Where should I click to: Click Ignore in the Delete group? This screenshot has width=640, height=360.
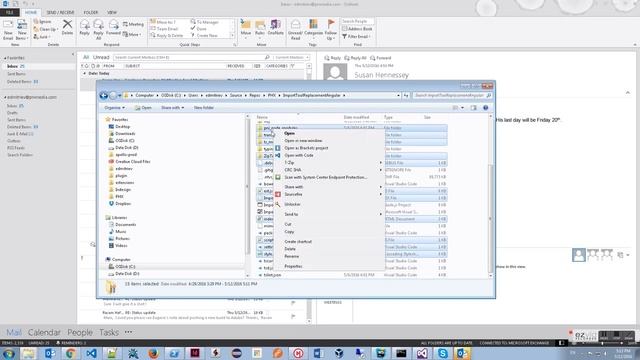pyautogui.click(x=42, y=22)
